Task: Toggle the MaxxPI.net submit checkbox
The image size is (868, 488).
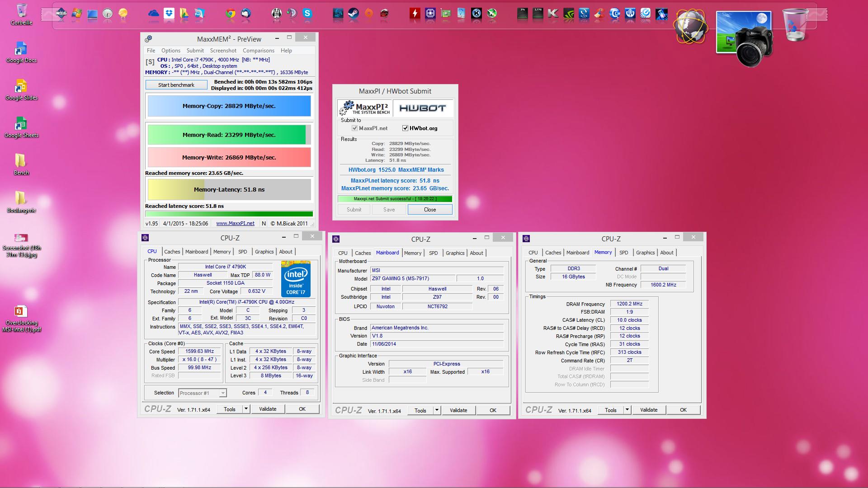Action: point(355,128)
